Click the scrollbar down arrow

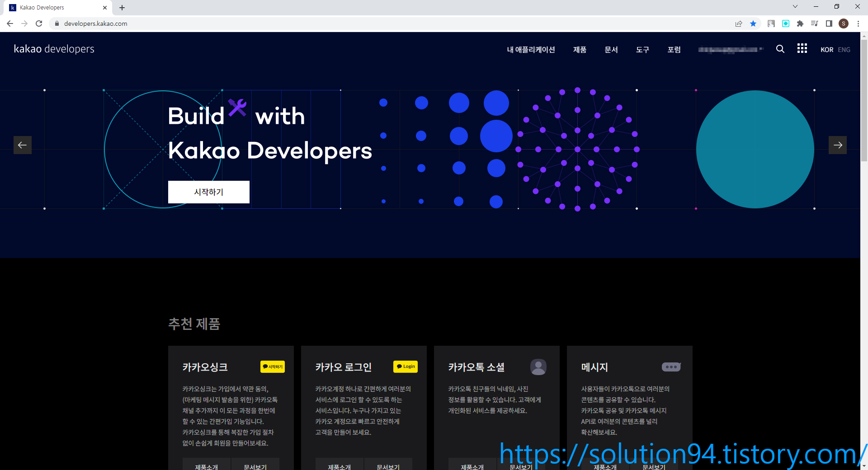point(864,466)
